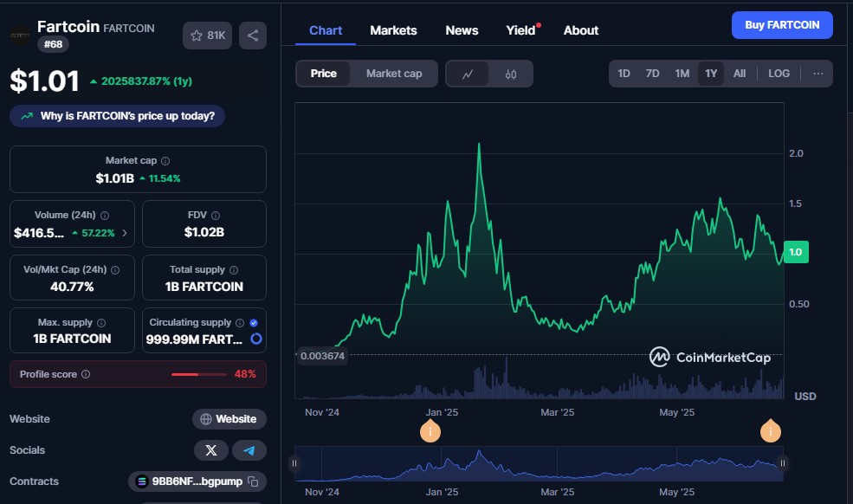Grab the left handle of range navigator

click(294, 463)
